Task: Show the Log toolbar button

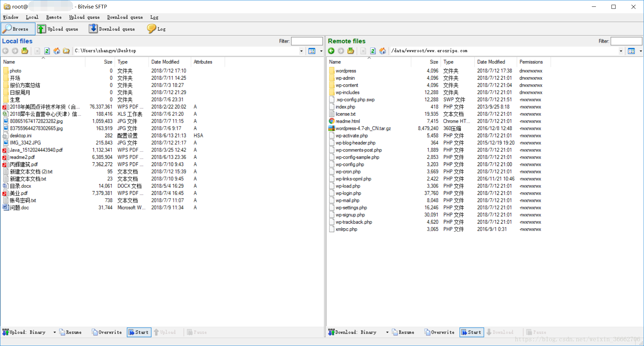Action: click(156, 29)
